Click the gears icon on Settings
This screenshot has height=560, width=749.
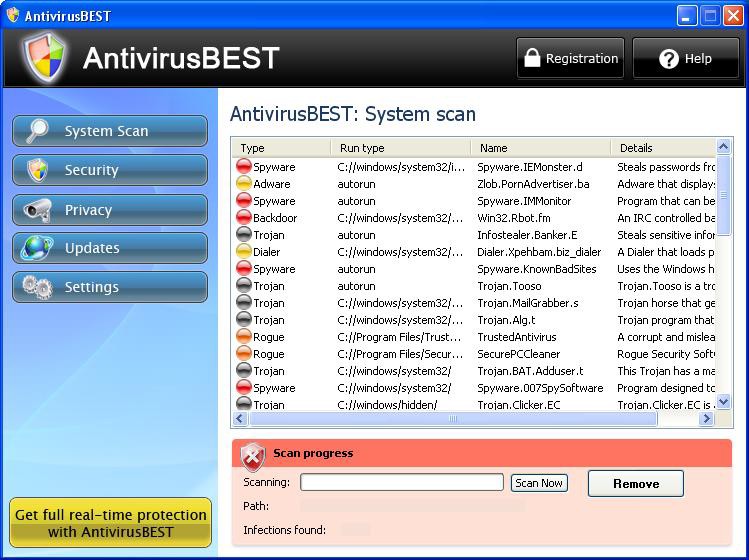(37, 287)
